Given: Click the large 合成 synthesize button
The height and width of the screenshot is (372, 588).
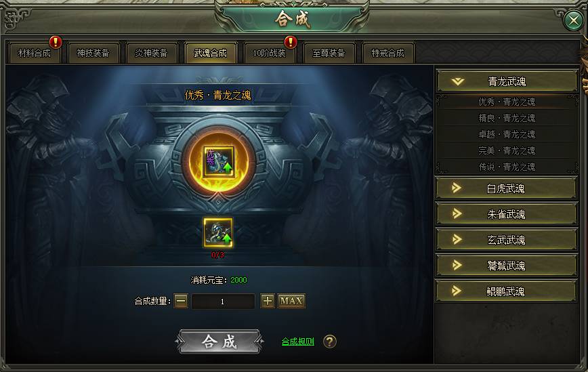Looking at the screenshot, I should (x=219, y=342).
